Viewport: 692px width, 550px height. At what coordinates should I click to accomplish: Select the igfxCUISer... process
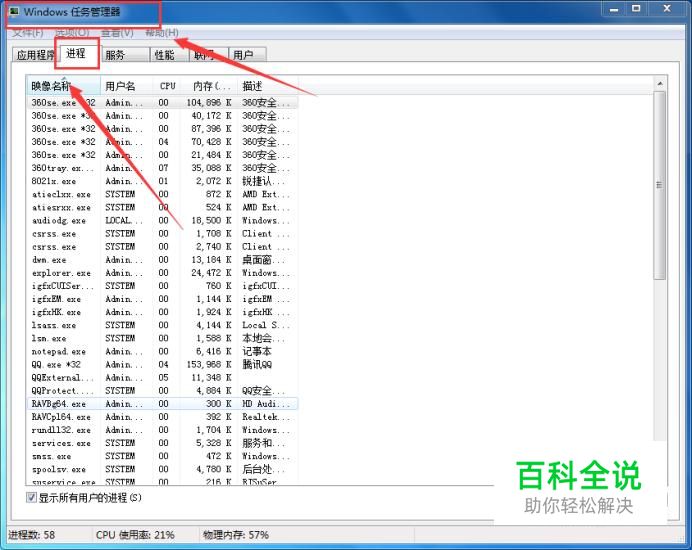point(162,286)
